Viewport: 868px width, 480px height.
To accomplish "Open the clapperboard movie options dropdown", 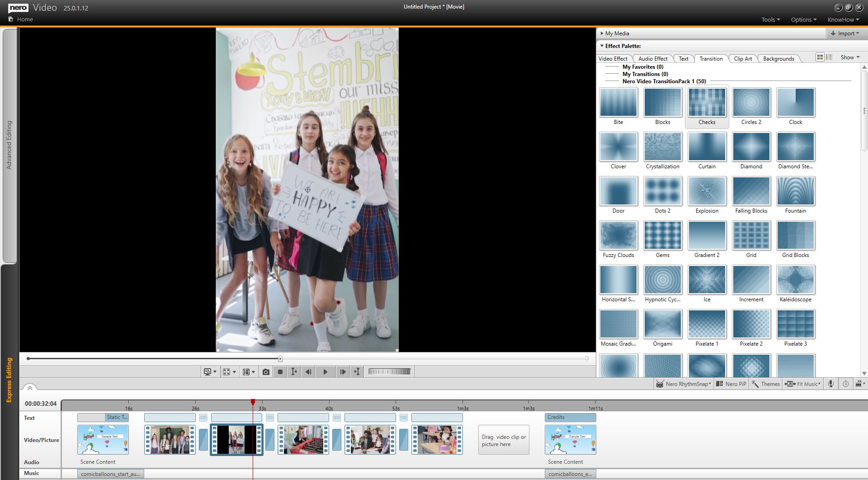I will coord(860,384).
